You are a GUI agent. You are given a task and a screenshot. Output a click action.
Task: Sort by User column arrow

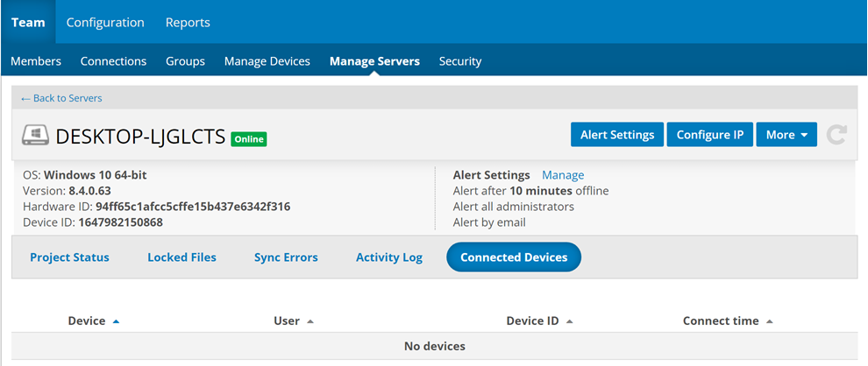310,321
